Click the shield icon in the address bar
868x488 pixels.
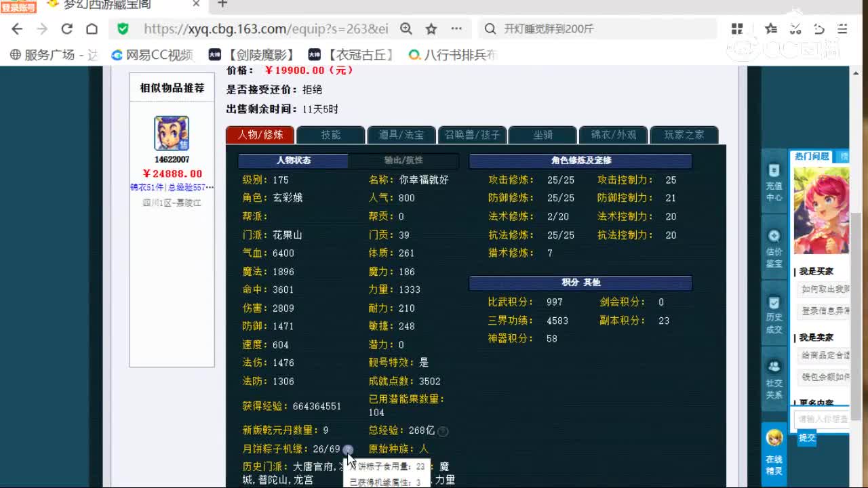point(123,29)
